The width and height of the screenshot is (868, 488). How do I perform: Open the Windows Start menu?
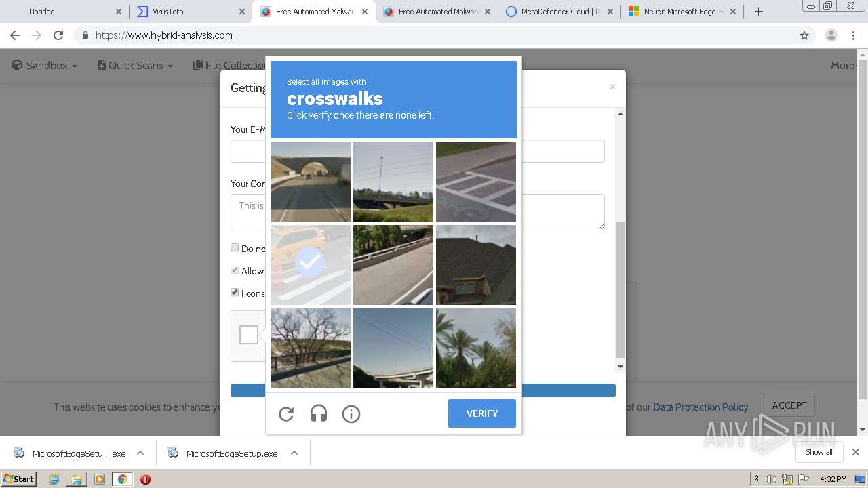click(x=18, y=479)
